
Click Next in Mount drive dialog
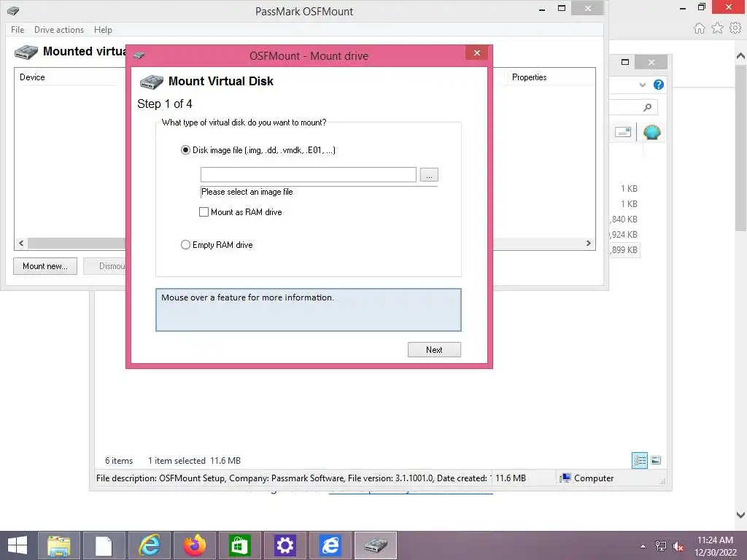pos(434,349)
